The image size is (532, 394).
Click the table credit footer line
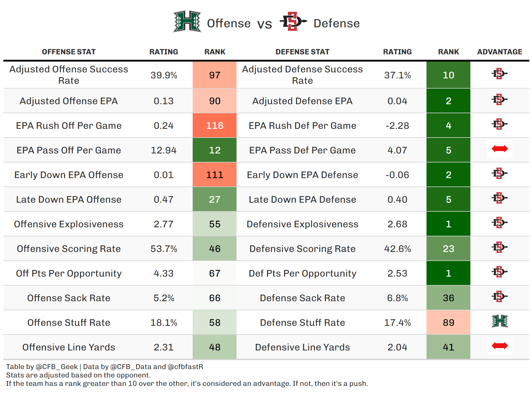point(105,367)
